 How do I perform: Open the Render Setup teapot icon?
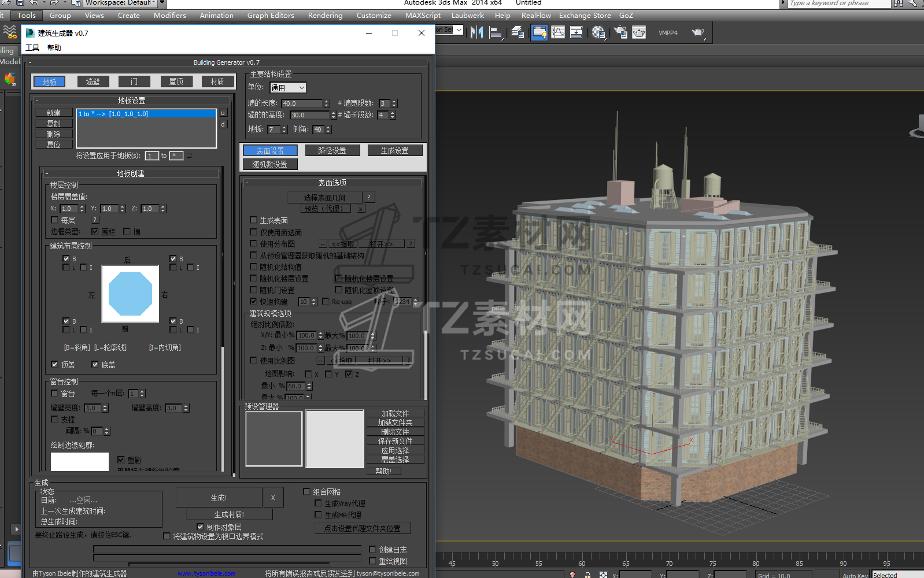click(620, 33)
